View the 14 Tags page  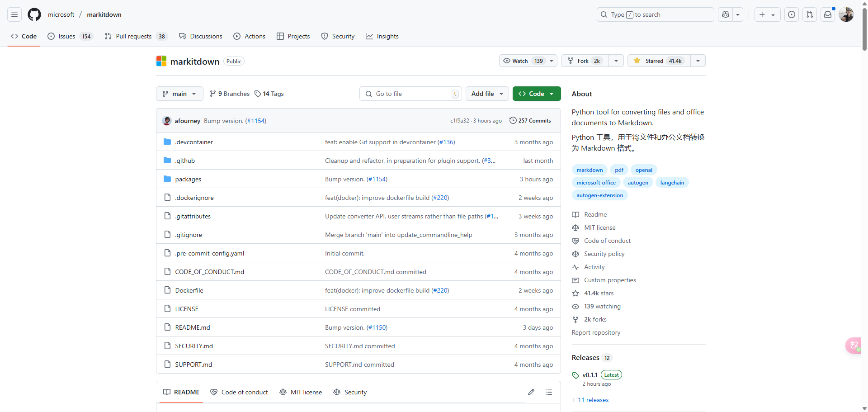click(x=269, y=94)
